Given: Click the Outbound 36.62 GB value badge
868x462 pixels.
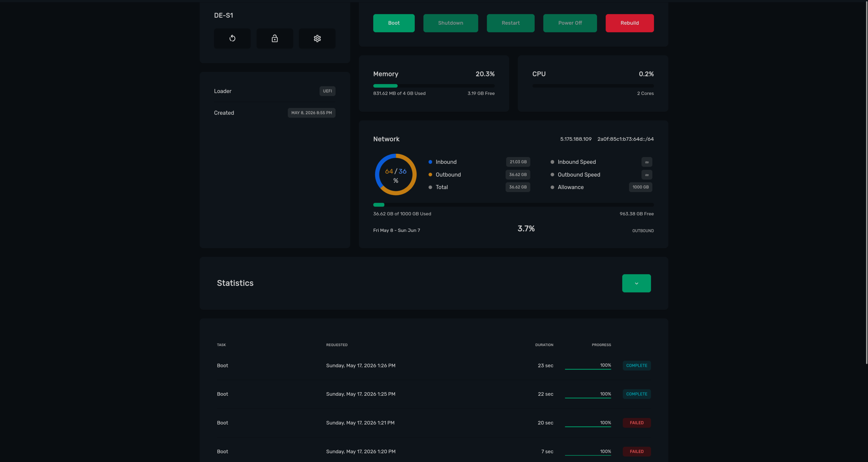Looking at the screenshot, I should [518, 174].
